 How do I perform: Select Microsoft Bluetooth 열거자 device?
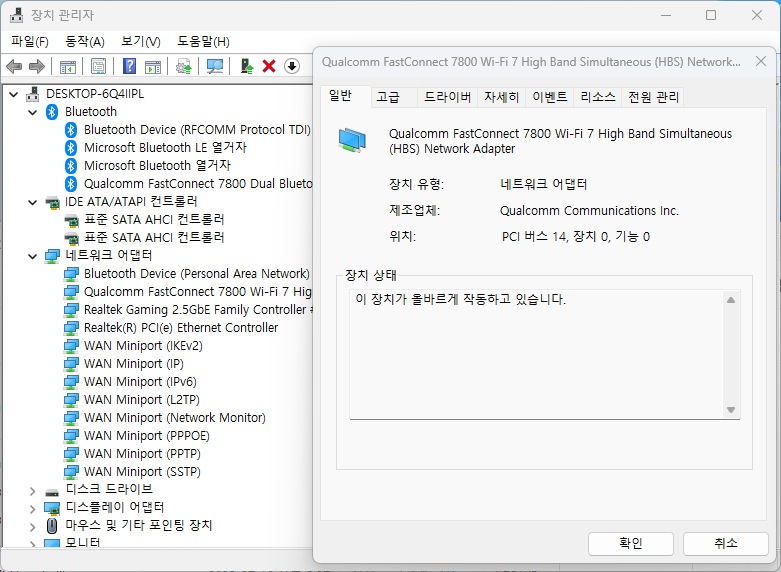click(157, 166)
